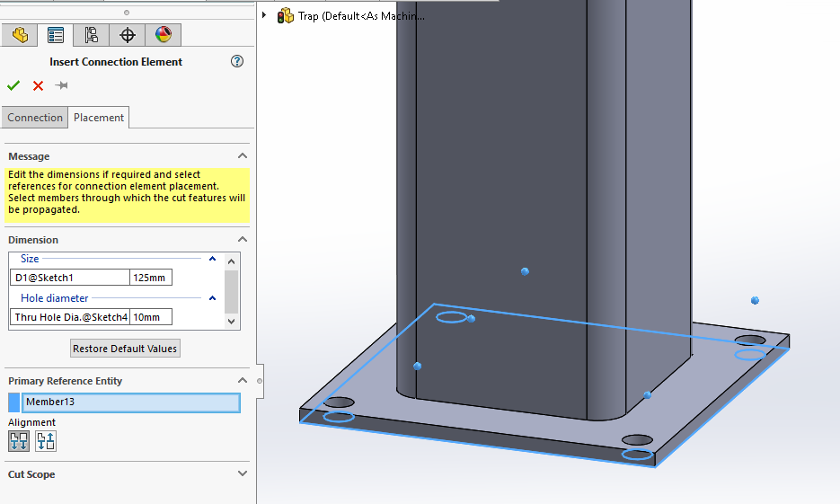This screenshot has width=840, height=504.
Task: Click the dimension list scroll up arrow
Action: [x=232, y=261]
